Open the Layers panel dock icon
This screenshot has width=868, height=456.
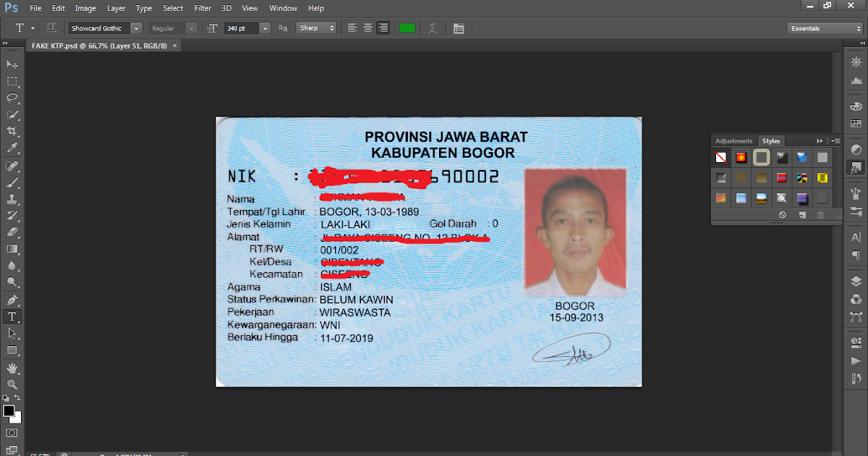click(x=856, y=282)
